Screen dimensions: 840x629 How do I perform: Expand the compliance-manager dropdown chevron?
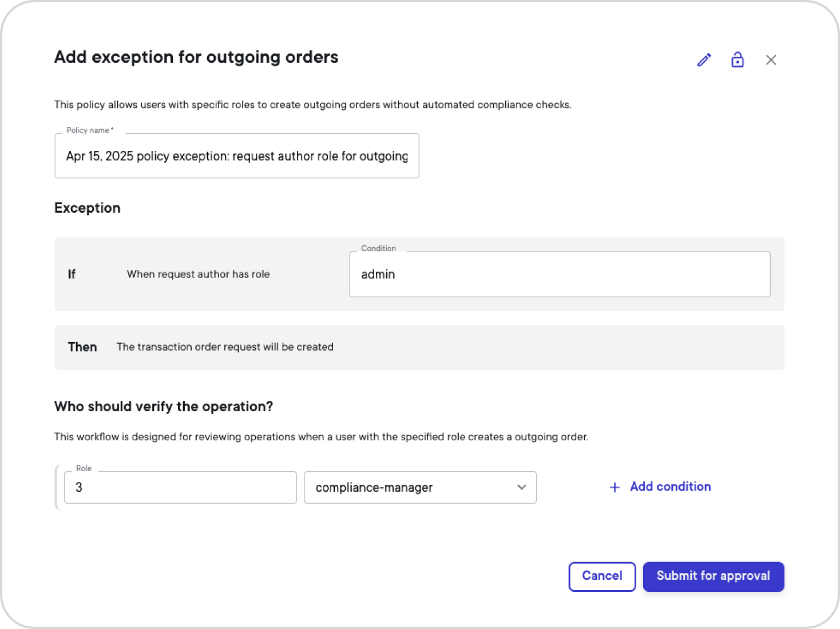pyautogui.click(x=521, y=487)
